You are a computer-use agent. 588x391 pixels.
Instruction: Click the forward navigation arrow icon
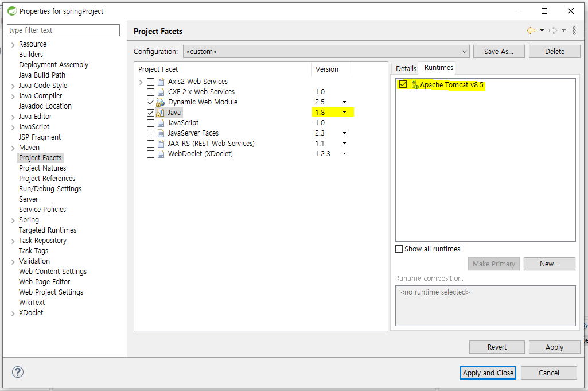point(553,31)
